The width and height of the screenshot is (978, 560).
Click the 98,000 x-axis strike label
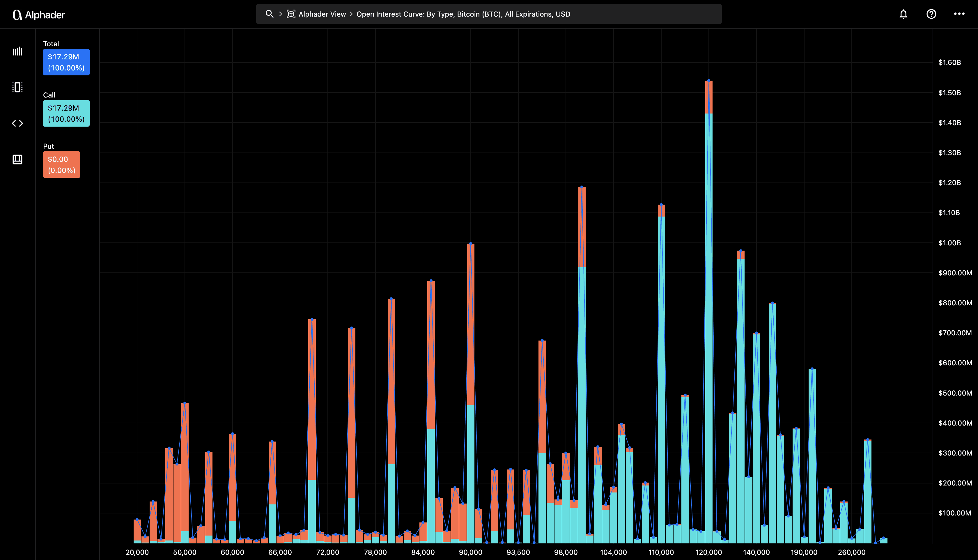(566, 552)
